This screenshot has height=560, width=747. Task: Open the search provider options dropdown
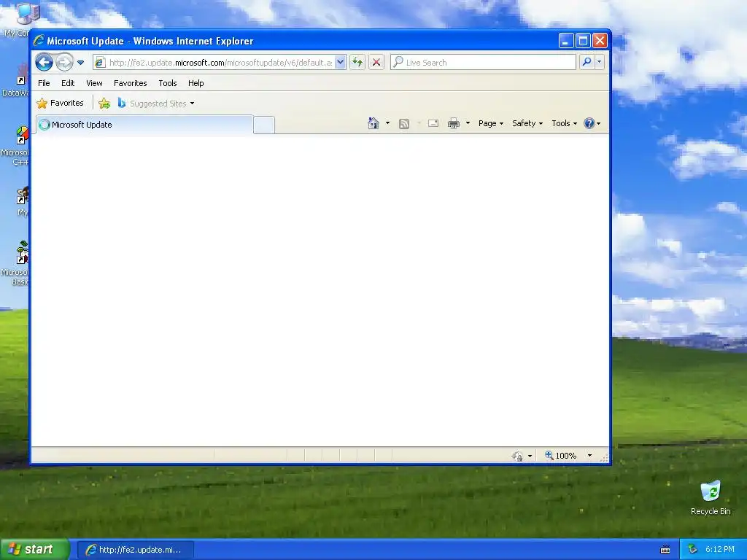click(x=600, y=62)
